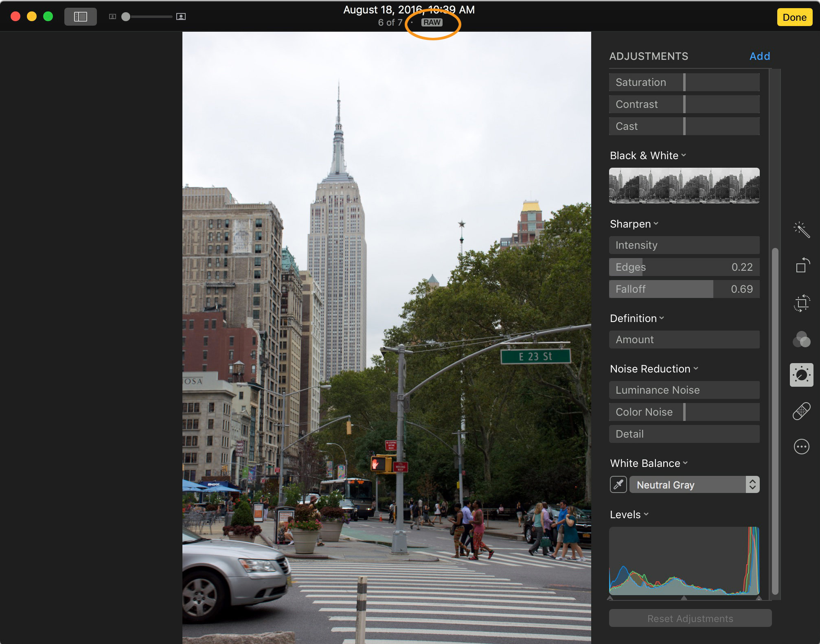The width and height of the screenshot is (820, 644).
Task: Click the Rotate tool icon
Action: click(x=801, y=265)
